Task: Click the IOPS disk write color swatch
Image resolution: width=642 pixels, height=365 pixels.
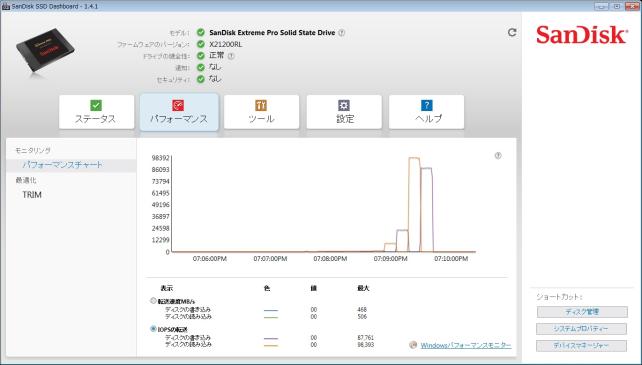Action: coord(271,338)
